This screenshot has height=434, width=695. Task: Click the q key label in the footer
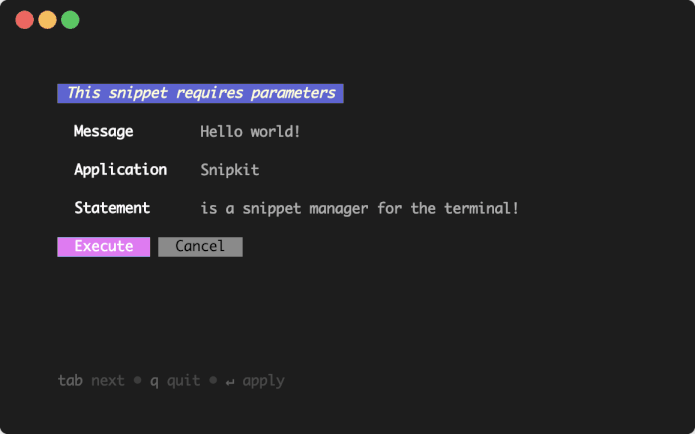154,382
